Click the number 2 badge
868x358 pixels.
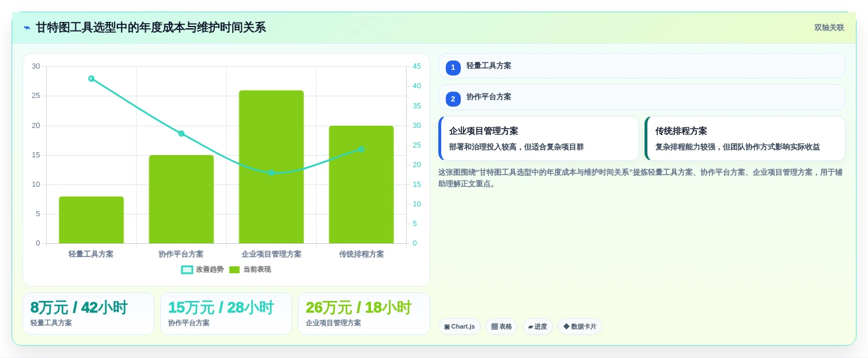click(453, 99)
